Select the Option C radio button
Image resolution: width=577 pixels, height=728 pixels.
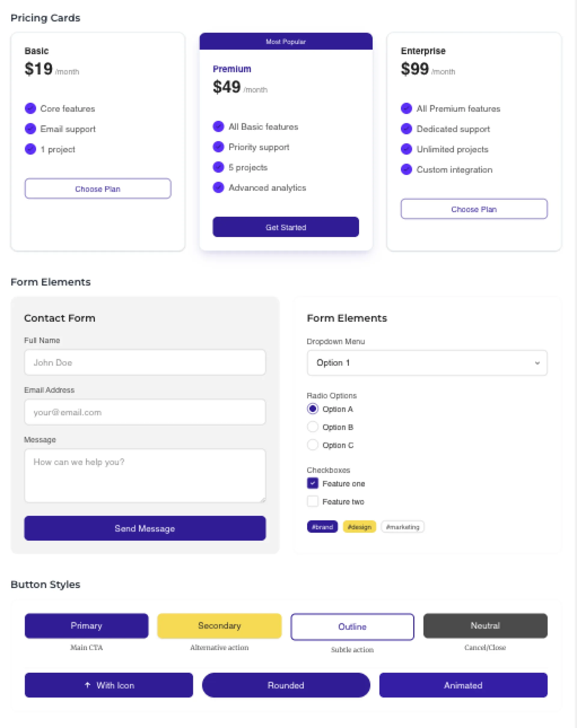(313, 445)
